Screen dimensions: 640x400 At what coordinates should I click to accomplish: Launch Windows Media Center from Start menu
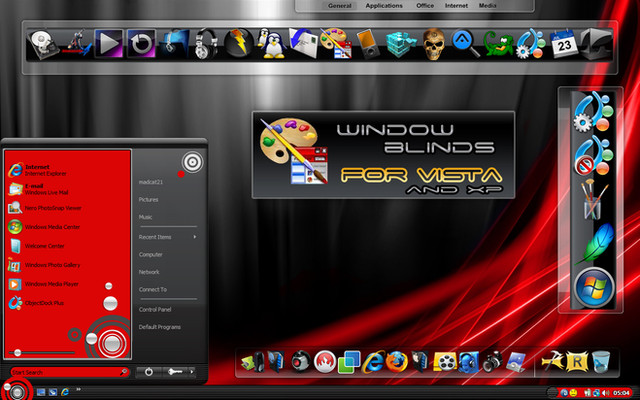[45, 227]
